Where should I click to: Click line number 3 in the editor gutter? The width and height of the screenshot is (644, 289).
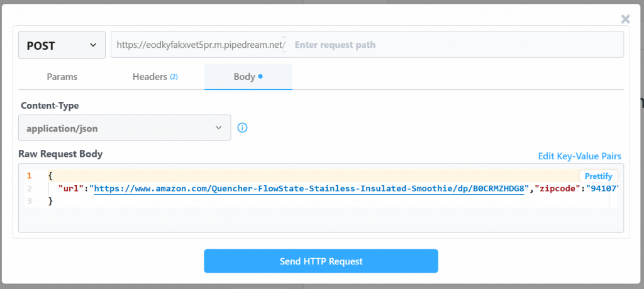29,201
